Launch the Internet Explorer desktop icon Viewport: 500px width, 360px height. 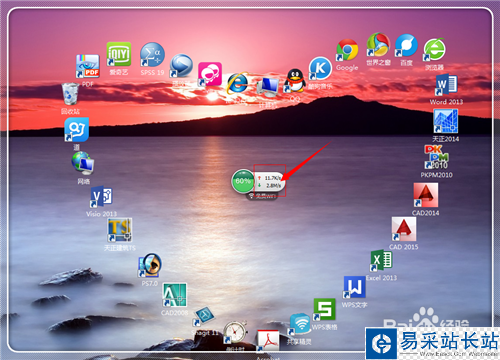pyautogui.click(x=238, y=83)
